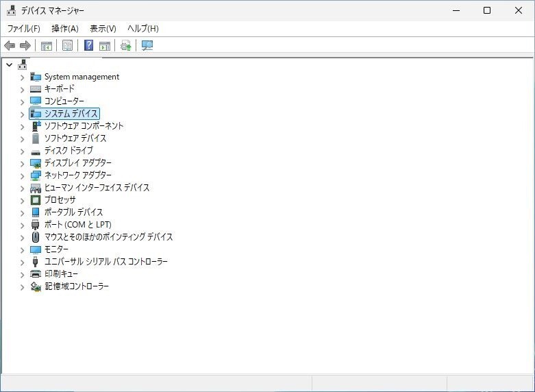This screenshot has height=392, width=535.
Task: Click the ネットワーク アダプター icon
Action: click(36, 175)
